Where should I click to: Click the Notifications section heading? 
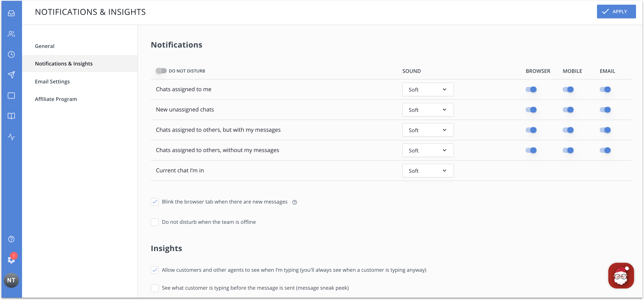(177, 45)
